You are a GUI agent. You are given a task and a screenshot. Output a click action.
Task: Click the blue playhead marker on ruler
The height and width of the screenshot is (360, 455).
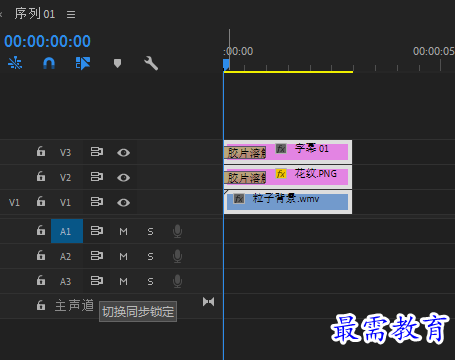click(226, 64)
